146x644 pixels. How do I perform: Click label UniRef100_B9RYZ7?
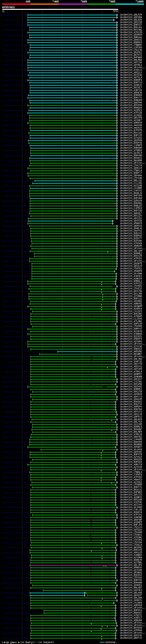click(131, 25)
